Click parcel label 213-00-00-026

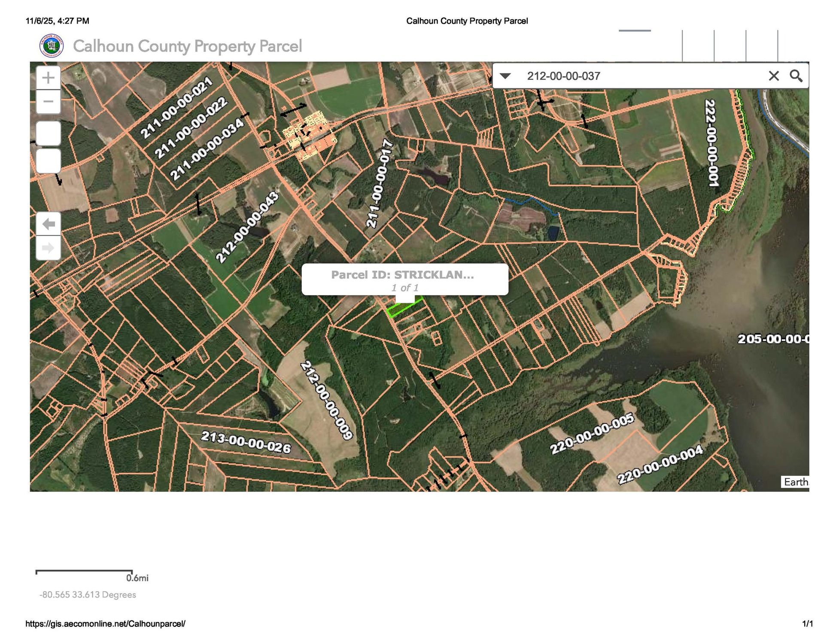tap(246, 442)
